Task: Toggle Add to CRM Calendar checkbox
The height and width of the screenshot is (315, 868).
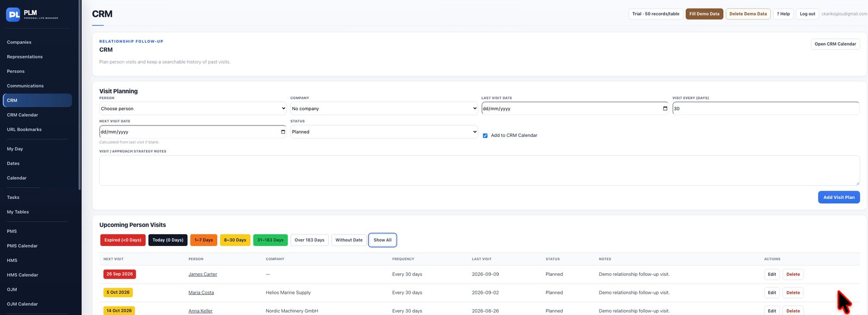Action: pos(485,136)
